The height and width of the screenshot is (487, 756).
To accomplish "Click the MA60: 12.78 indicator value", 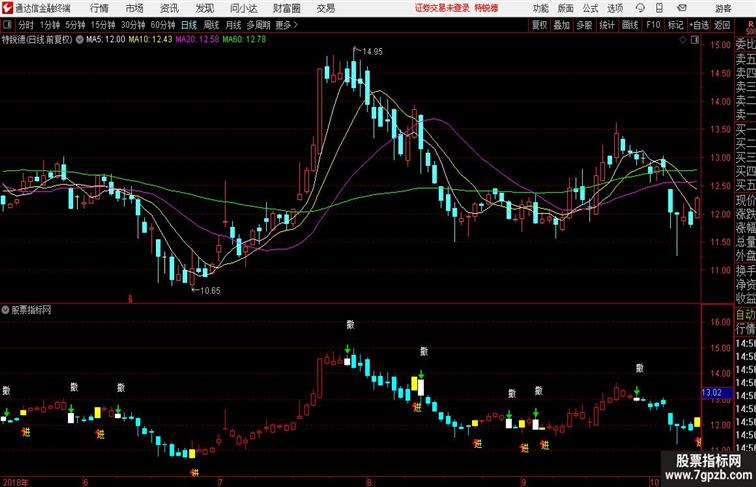I will click(244, 40).
